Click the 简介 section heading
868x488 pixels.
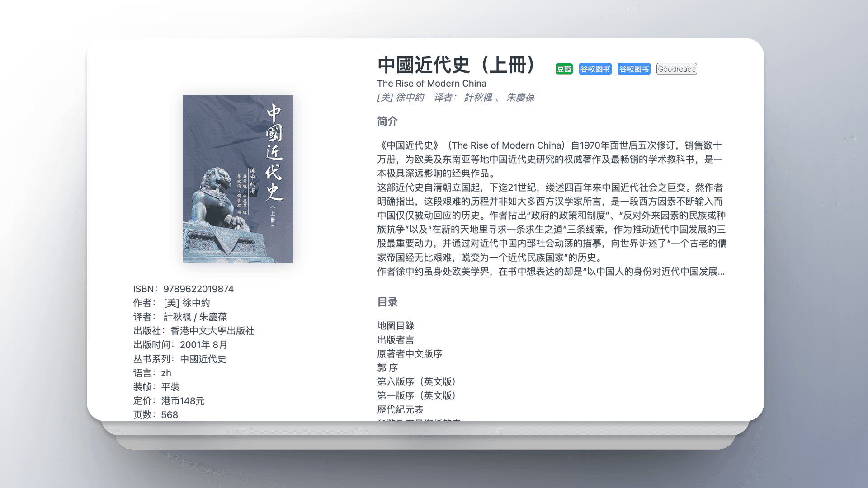coord(387,121)
